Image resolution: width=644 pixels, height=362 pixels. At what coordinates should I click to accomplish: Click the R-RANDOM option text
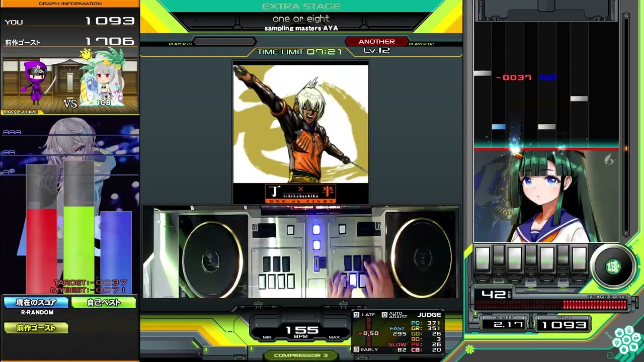tap(37, 313)
